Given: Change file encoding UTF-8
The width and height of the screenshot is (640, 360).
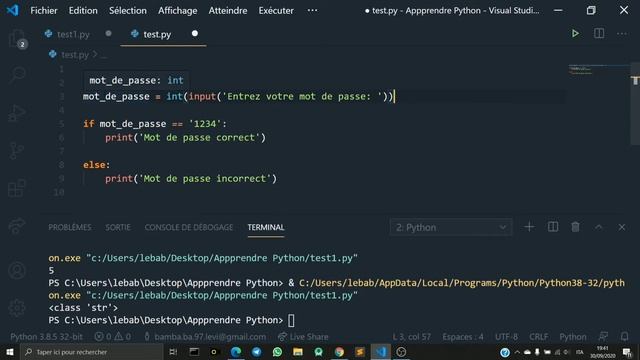Looking at the screenshot, I should [506, 336].
